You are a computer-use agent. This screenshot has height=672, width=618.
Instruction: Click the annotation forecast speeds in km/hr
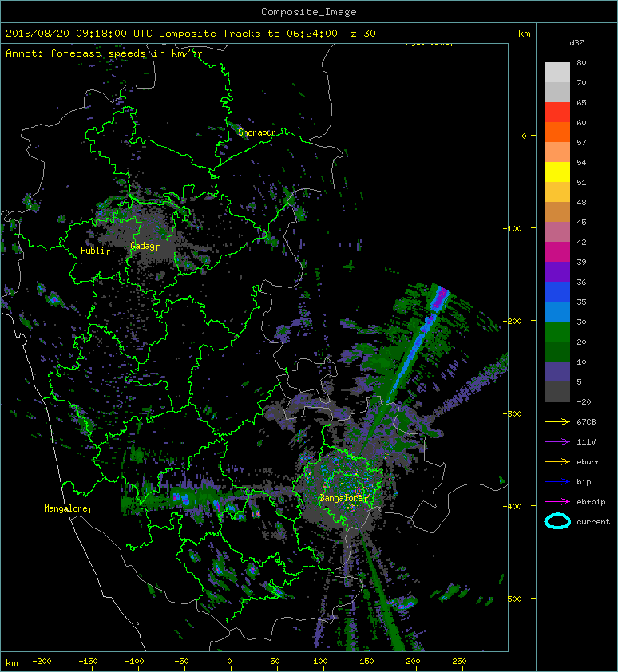point(126,53)
